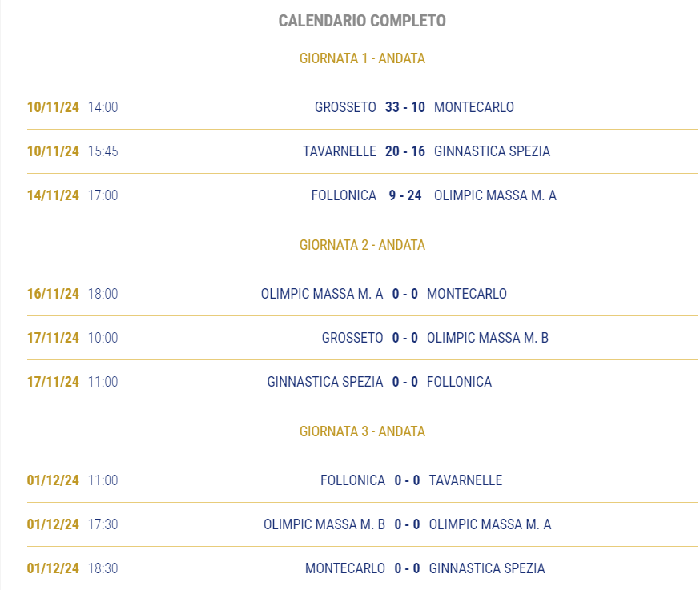Viewport: 700px width, 590px height.
Task: Open the Grosseto vs Montecarlo 33-10 match
Action: click(362, 107)
